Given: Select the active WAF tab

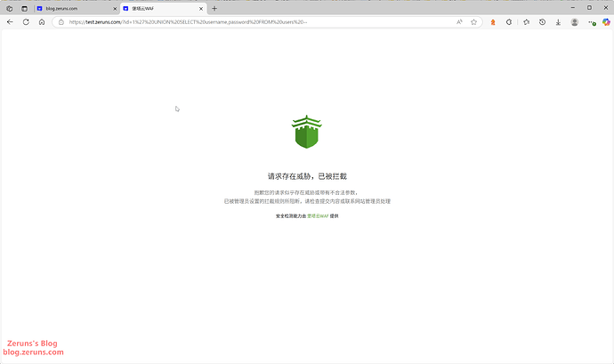Looking at the screenshot, I should [x=163, y=9].
